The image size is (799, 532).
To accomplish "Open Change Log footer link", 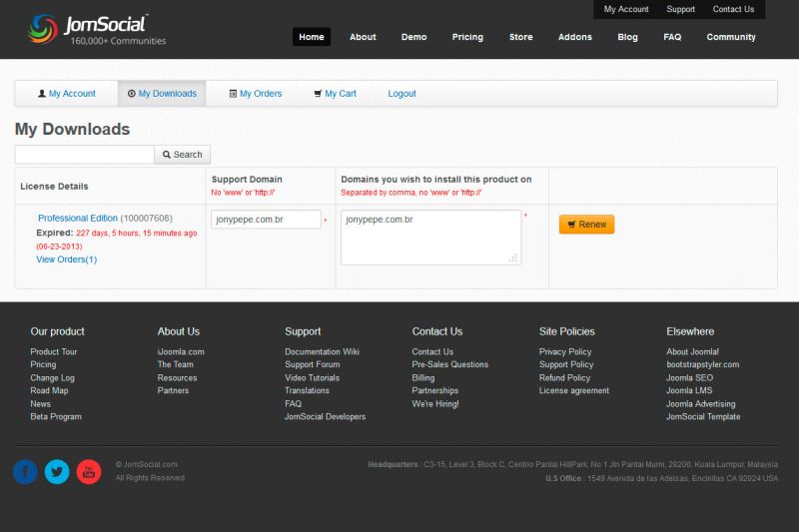I will 53,377.
